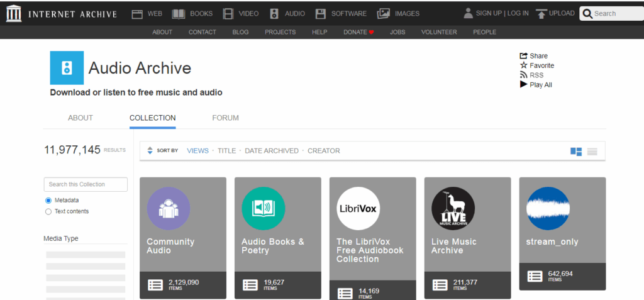
Task: Toggle the sort direction arrows
Action: (x=150, y=151)
